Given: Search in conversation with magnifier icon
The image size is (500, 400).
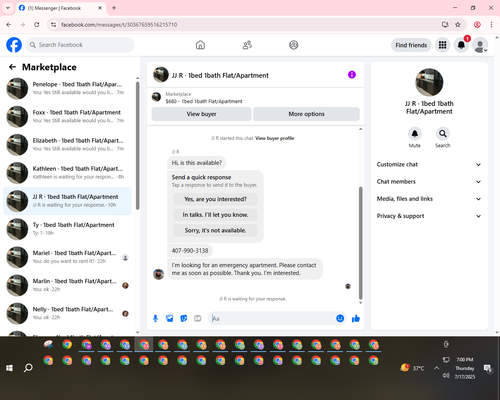Looking at the screenshot, I should [x=443, y=134].
